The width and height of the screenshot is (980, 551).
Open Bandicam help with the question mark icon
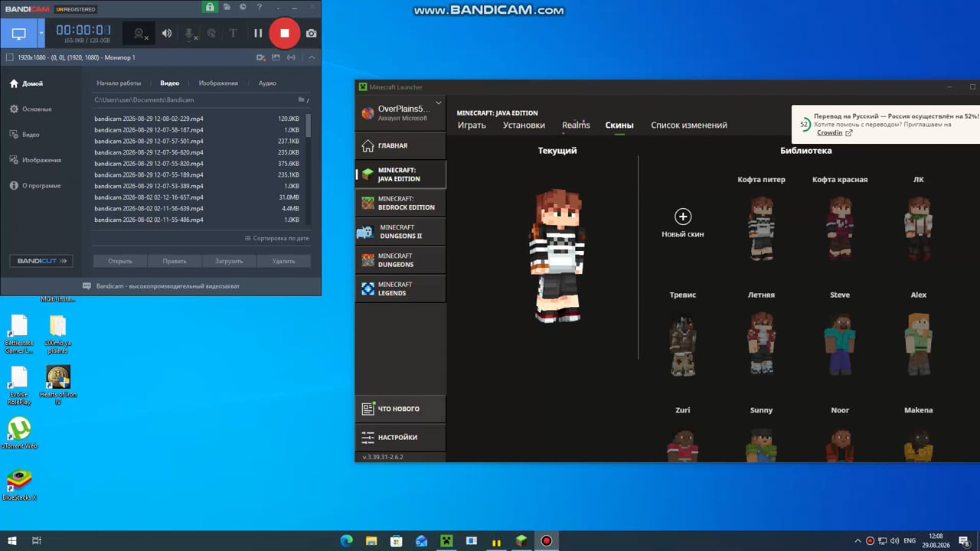pyautogui.click(x=260, y=7)
